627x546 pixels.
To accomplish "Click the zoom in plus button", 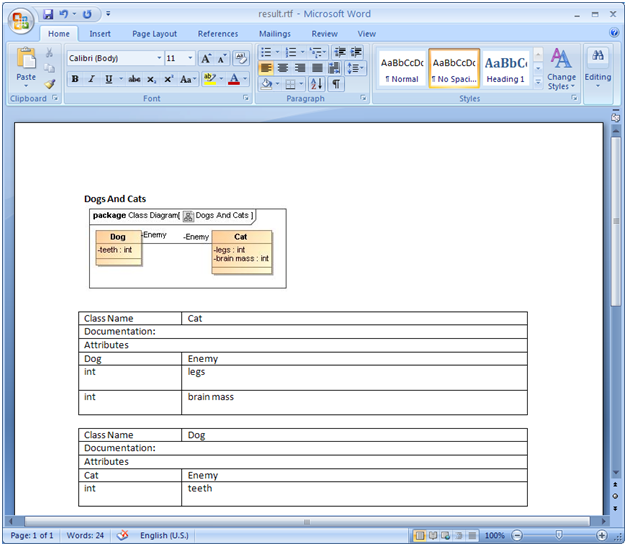I will tap(602, 536).
